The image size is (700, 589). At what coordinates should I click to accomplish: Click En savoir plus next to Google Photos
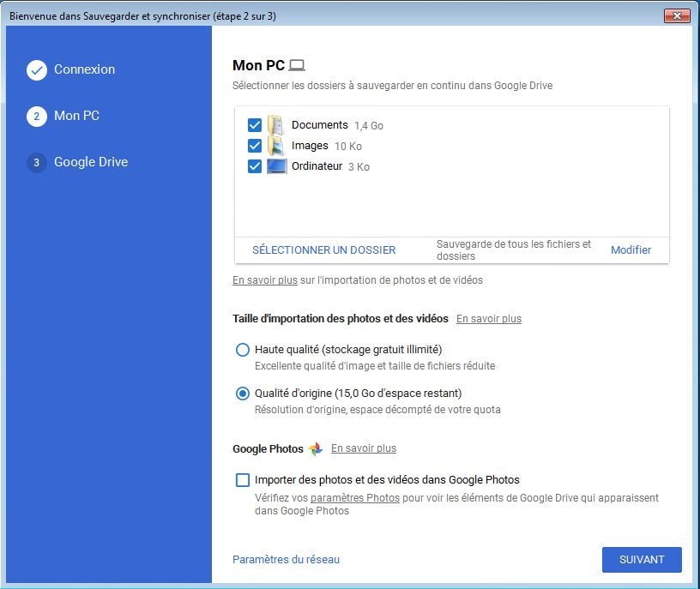(x=364, y=448)
